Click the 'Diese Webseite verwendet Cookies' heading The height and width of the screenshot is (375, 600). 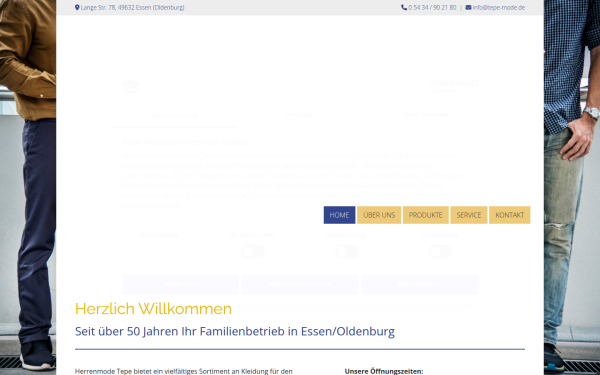click(185, 142)
